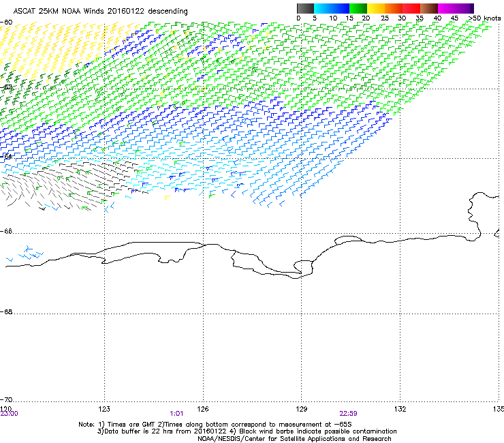Click the latitude label -68
This screenshot has width=504, height=443.
[6, 311]
